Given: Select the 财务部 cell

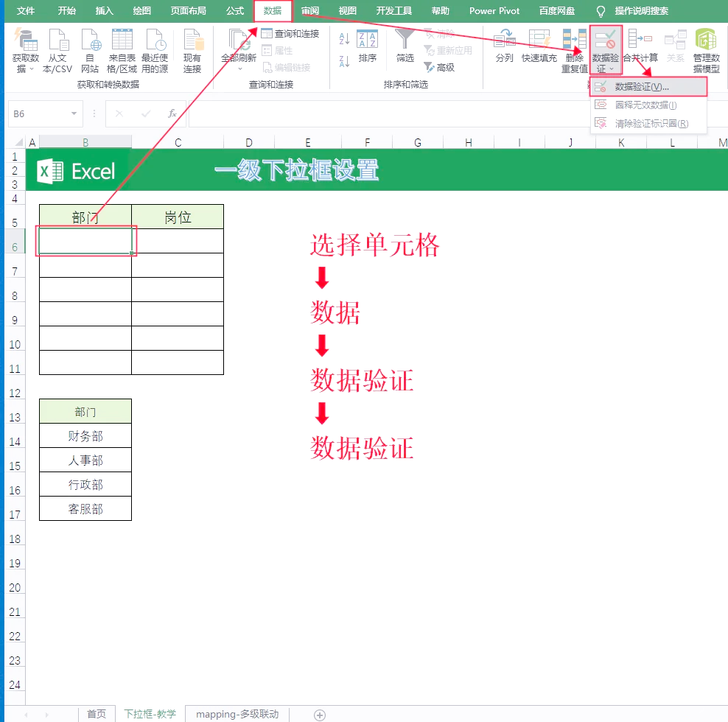Looking at the screenshot, I should tap(85, 436).
